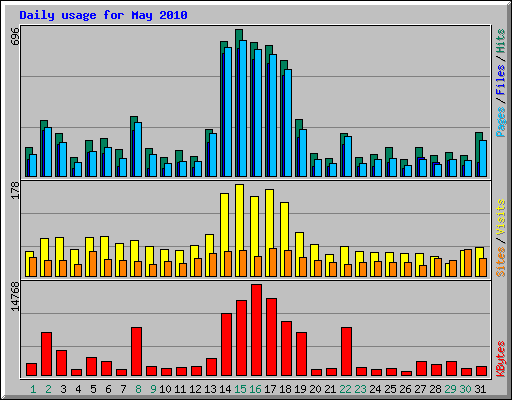Click day 11 on the x-axis
Image resolution: width=512 pixels, height=400 pixels.
[180, 389]
